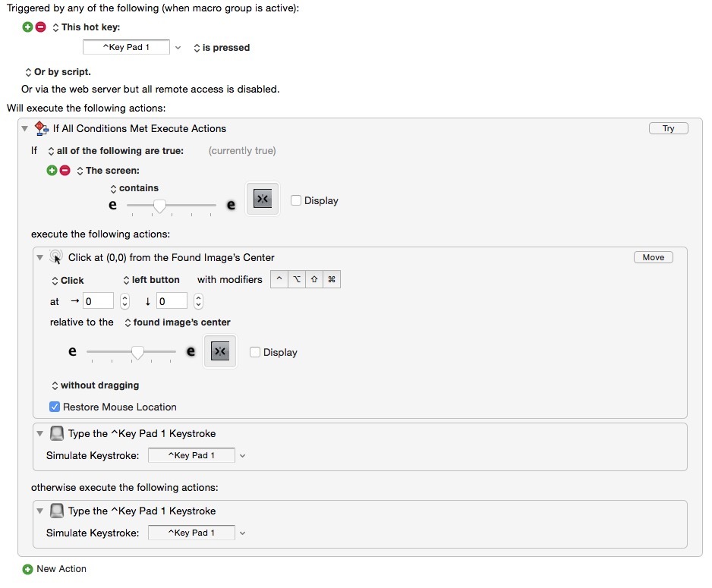Click the Click action image fuzziness slider
The image size is (712, 588).
131,353
